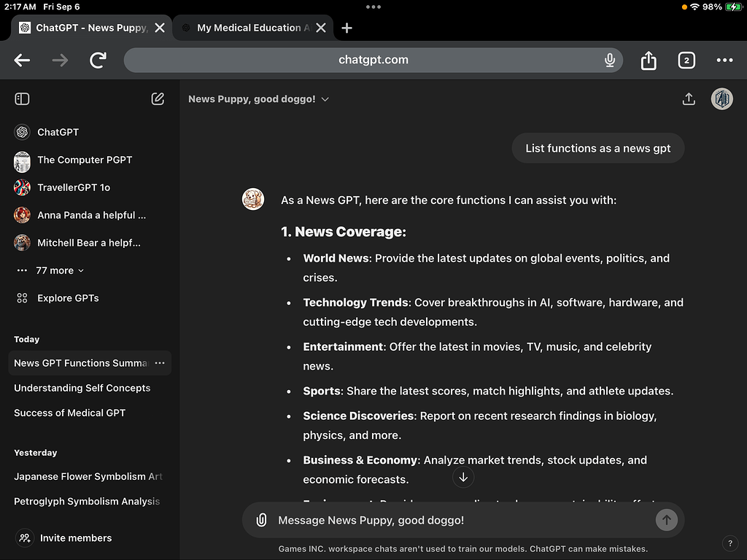Image resolution: width=747 pixels, height=560 pixels.
Task: Show open tabs count button
Action: pos(686,60)
